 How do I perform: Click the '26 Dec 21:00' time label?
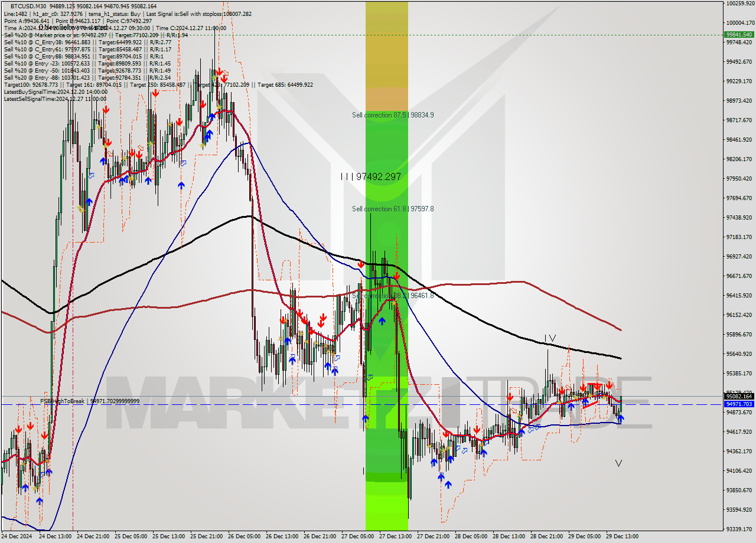pos(320,537)
